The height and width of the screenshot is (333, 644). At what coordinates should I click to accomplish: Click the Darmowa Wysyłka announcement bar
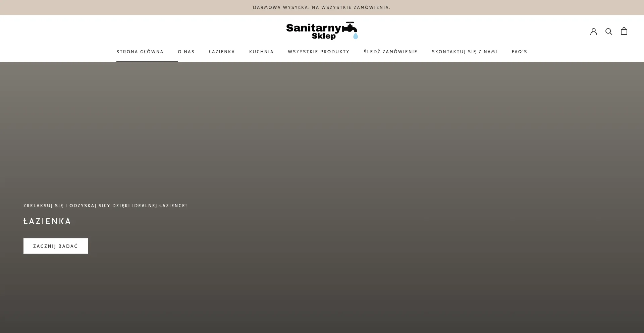322,7
